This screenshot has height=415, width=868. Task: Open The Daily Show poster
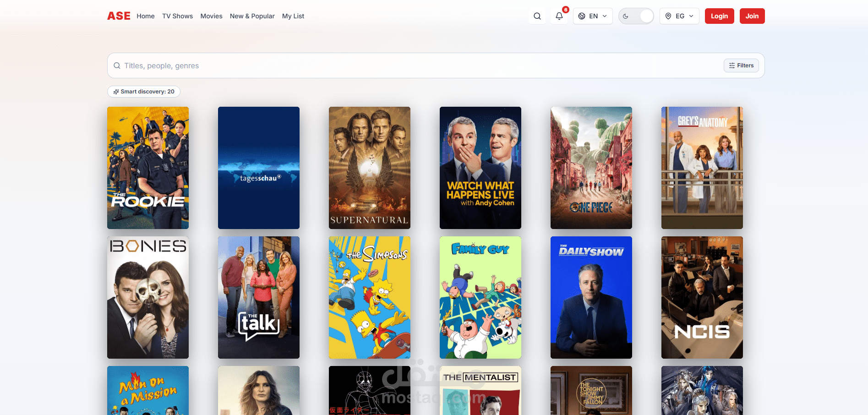pos(591,297)
